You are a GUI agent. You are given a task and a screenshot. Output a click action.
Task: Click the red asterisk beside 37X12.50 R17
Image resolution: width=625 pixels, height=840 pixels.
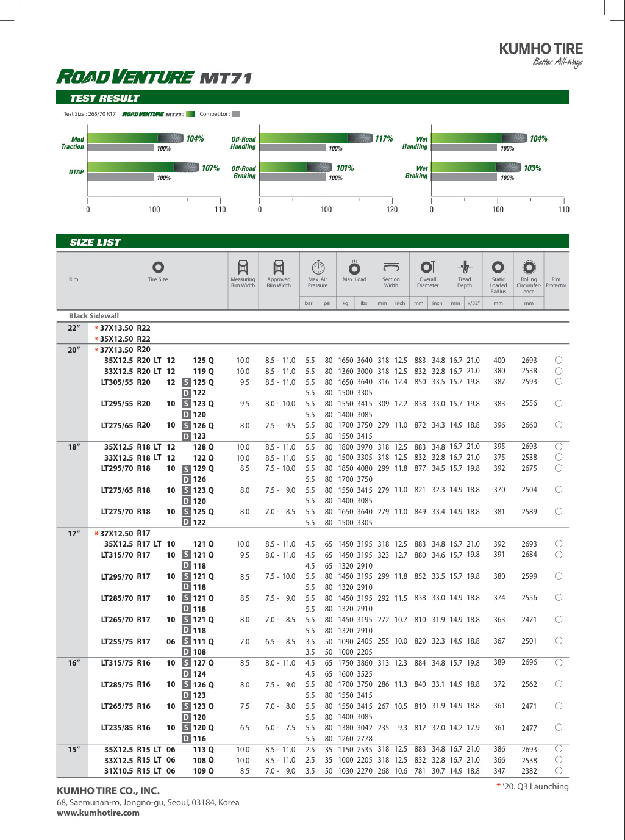pos(96,534)
